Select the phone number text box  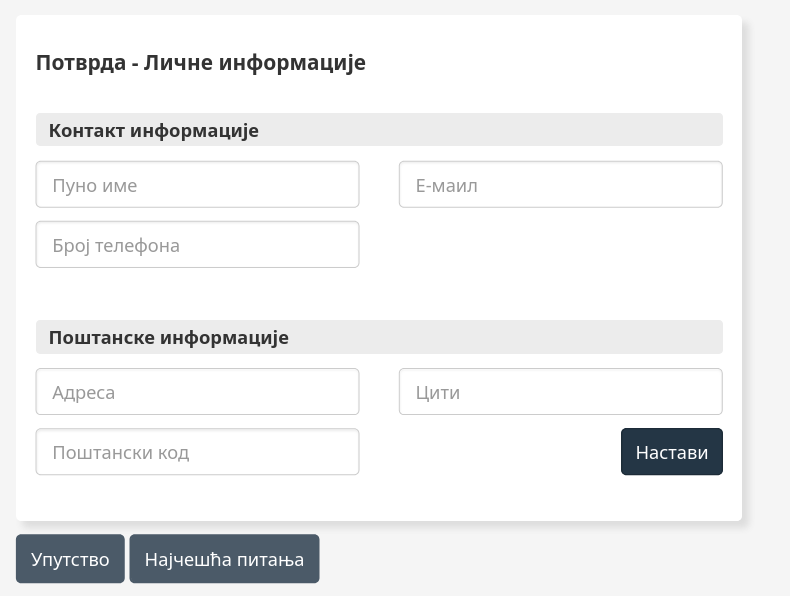(198, 244)
